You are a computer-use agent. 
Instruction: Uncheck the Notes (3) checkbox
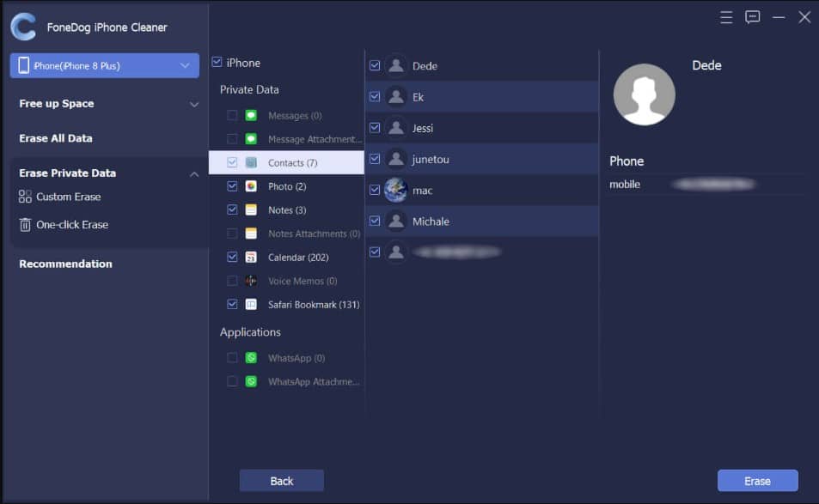coord(232,209)
